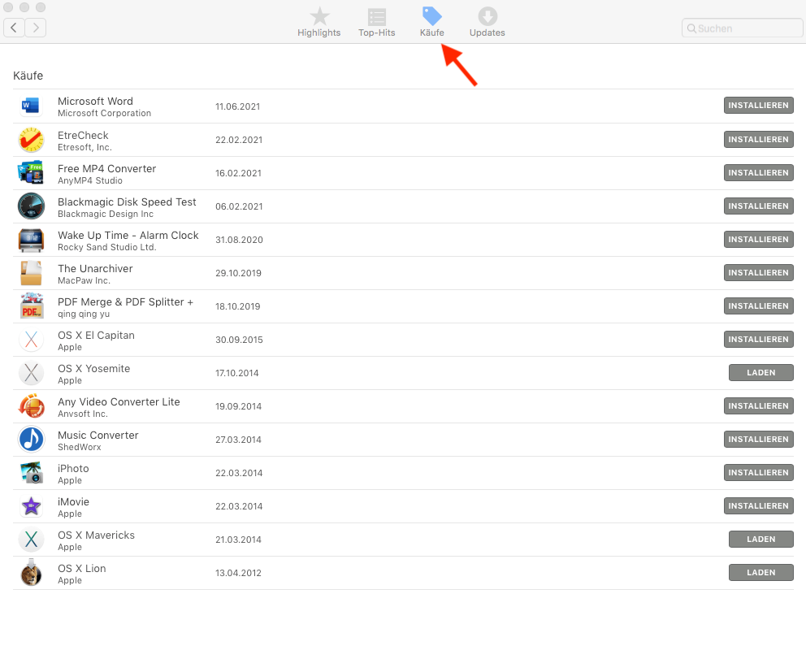This screenshot has width=806, height=672.
Task: Switch to the Top-Hits tab
Action: (x=377, y=22)
